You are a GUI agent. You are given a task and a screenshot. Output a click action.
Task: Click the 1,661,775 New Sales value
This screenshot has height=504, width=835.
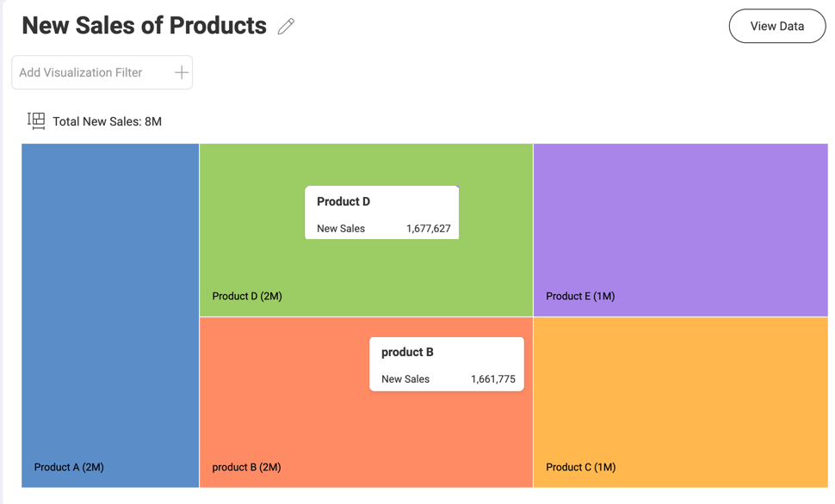click(x=492, y=379)
